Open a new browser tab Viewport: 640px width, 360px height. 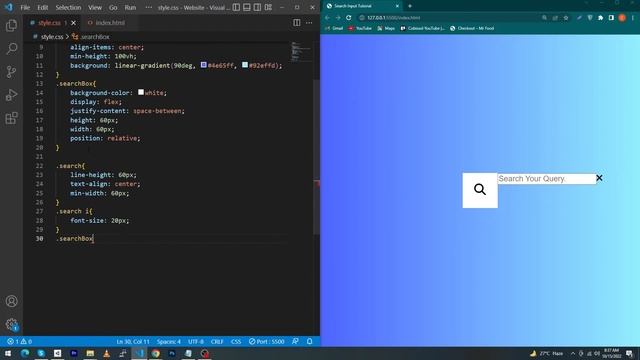[410, 6]
